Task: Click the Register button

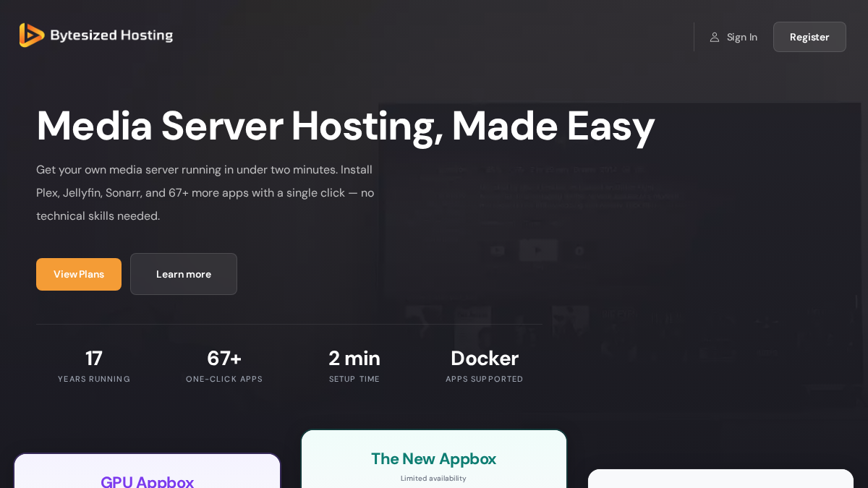Action: point(809,37)
